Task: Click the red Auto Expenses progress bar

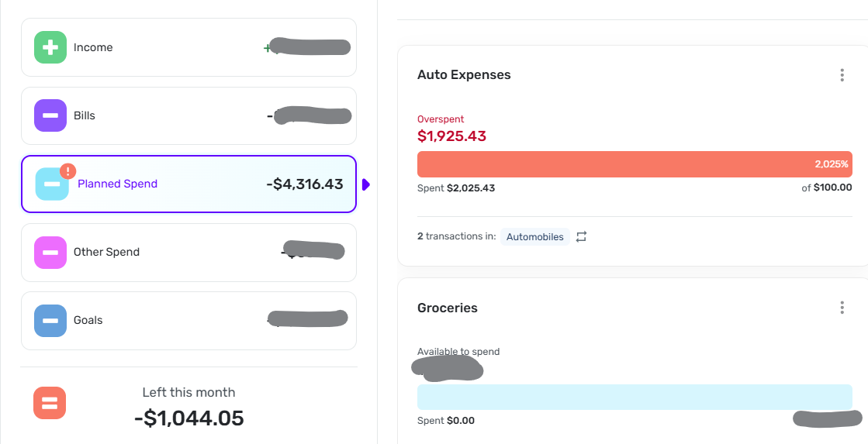Action: pos(635,164)
